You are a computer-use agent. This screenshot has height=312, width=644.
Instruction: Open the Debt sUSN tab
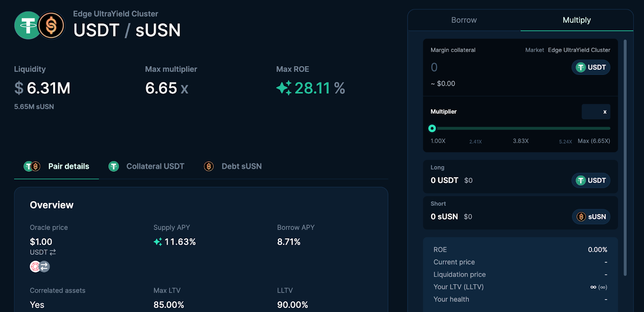(x=233, y=166)
